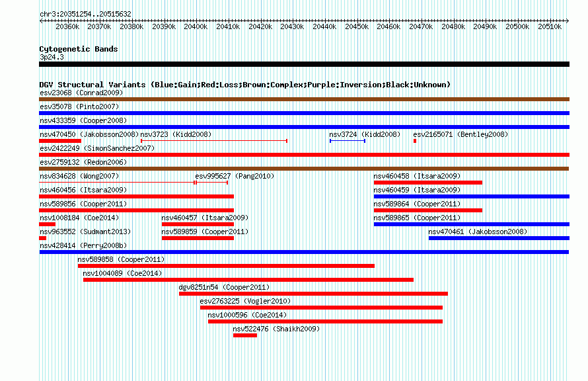The height and width of the screenshot is (381, 588).
Task: Open variant nsv460459 (Itsara2009) label
Action: point(417,190)
